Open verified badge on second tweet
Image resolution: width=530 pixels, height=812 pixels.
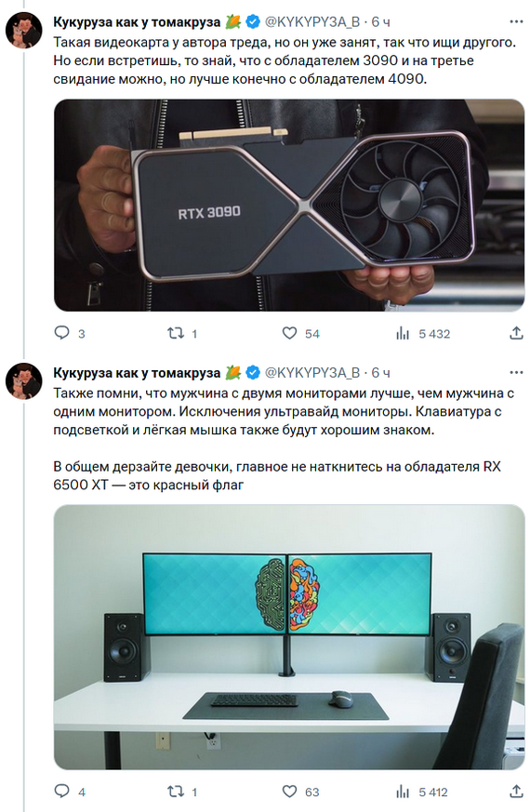253,372
